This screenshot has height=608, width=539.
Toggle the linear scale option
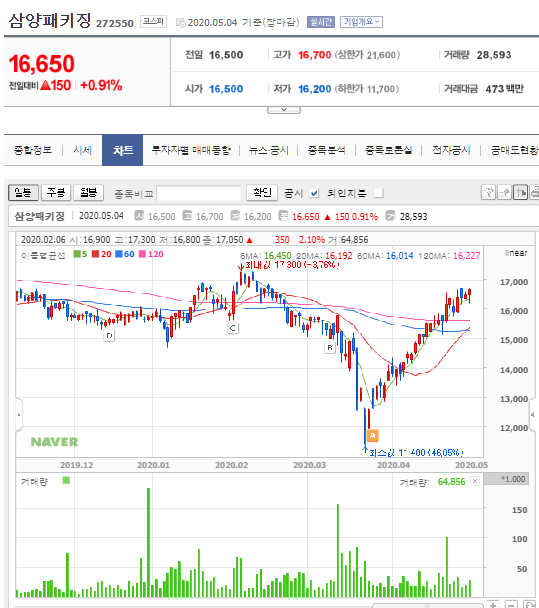pos(516,253)
